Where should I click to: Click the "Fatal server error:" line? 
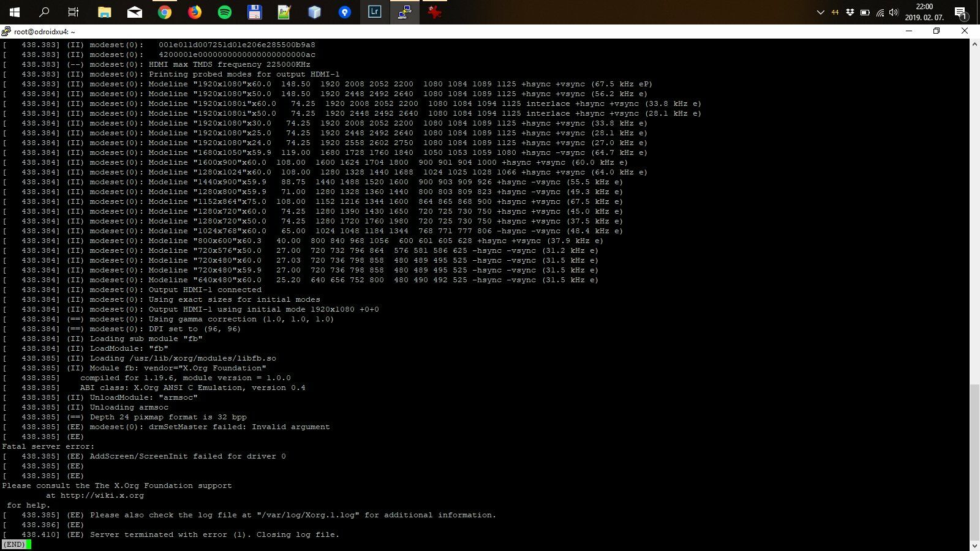pos(48,446)
